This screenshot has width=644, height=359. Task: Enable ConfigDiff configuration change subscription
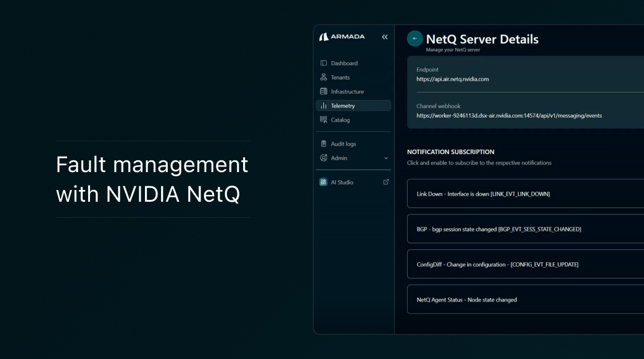[526, 264]
